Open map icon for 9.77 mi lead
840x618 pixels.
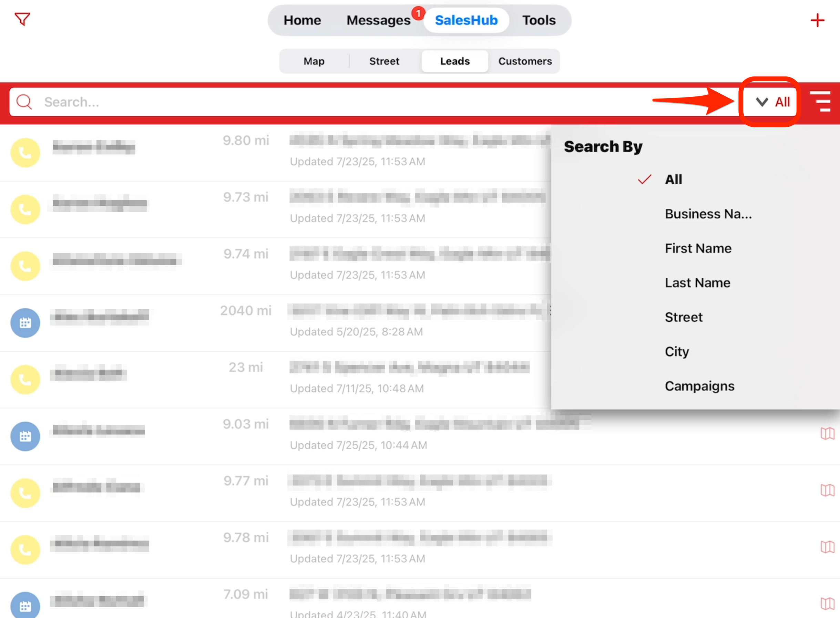[x=827, y=490]
